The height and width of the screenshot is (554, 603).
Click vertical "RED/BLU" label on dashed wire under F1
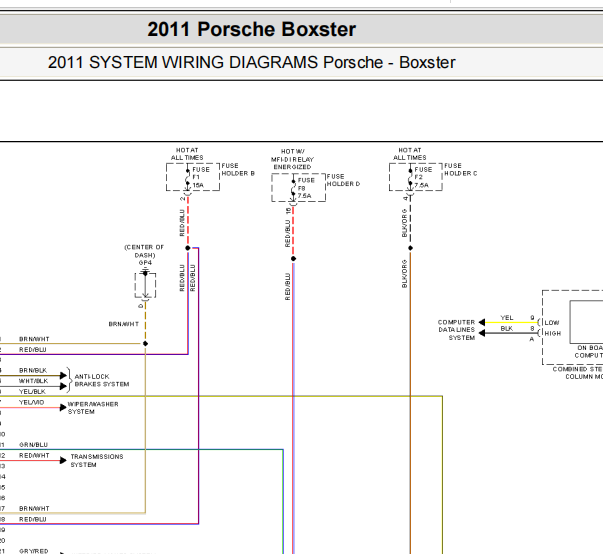click(x=182, y=223)
